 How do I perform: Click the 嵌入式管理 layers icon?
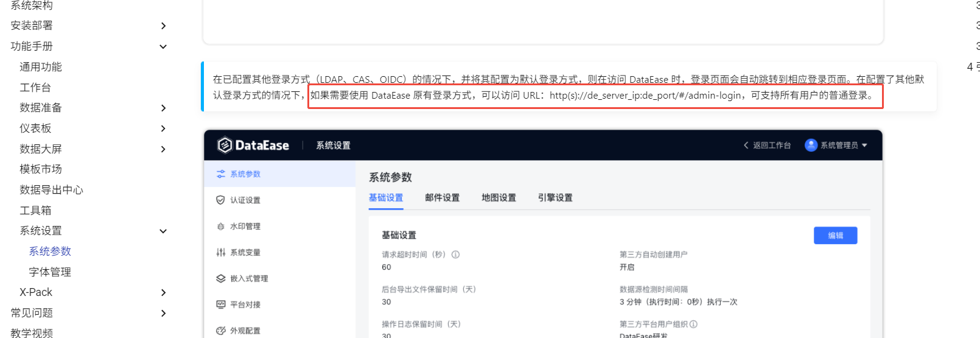221,279
